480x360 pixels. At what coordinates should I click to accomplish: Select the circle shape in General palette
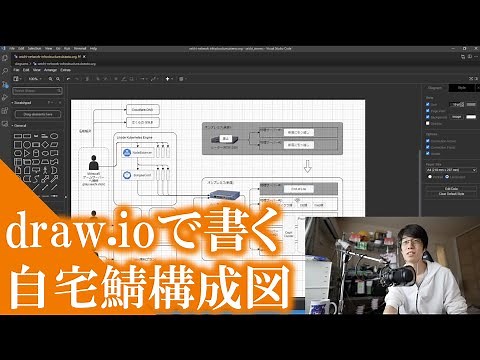27,145
